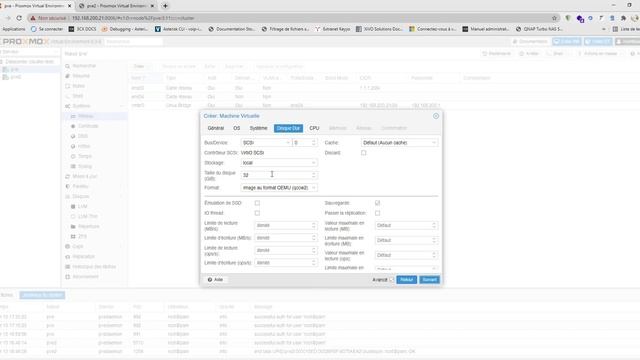Close the Créer Machine Virtuelle dialog
The height and width of the screenshot is (360, 640).
[436, 116]
